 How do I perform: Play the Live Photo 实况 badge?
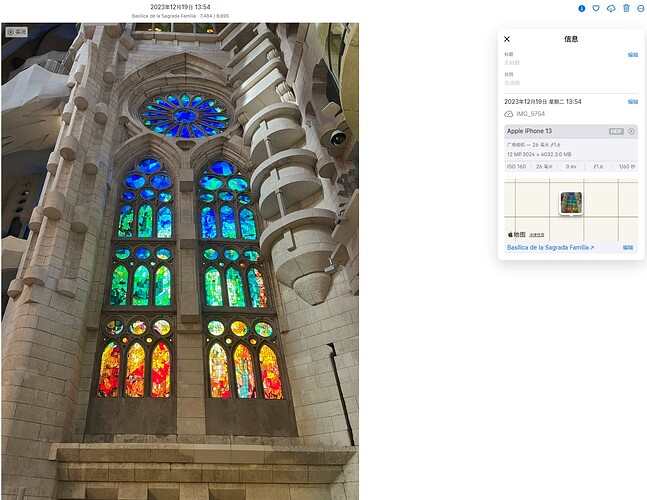[x=17, y=32]
